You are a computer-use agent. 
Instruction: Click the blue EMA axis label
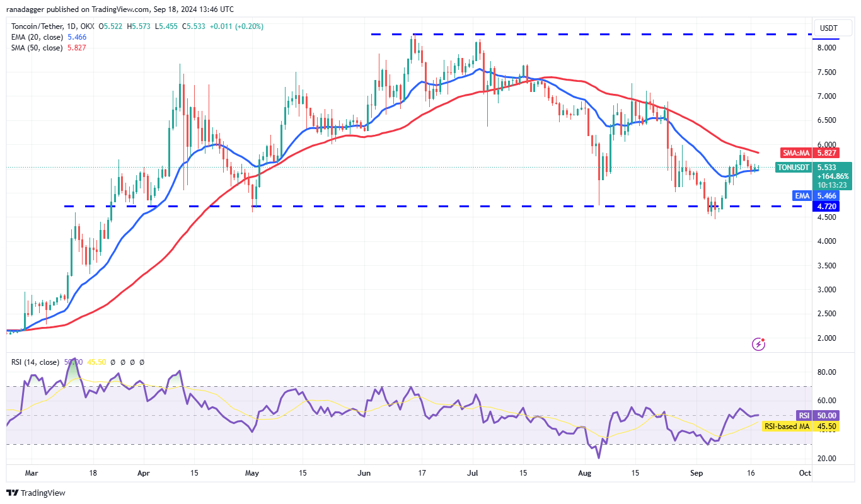tap(801, 196)
